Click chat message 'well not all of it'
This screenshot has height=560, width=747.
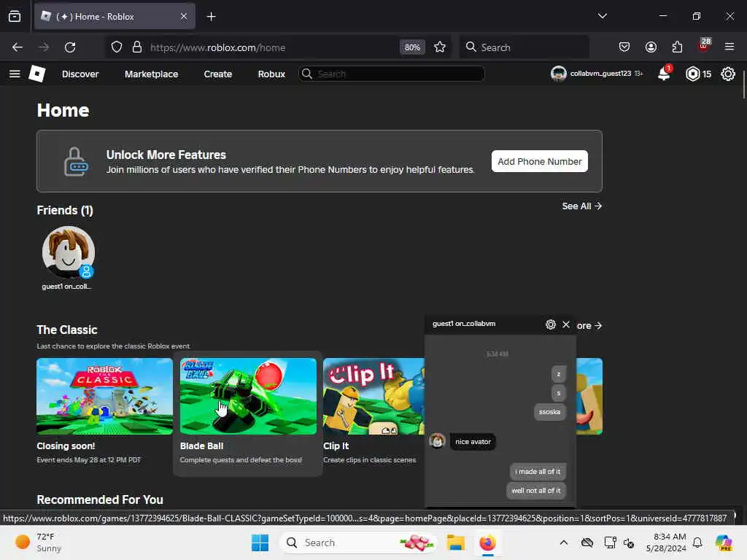tap(536, 491)
